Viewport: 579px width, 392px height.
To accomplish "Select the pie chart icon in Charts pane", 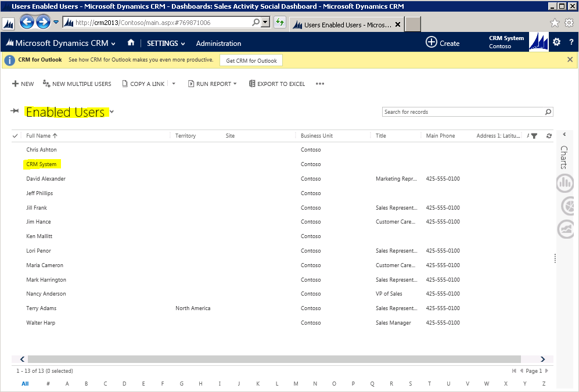I will 567,206.
